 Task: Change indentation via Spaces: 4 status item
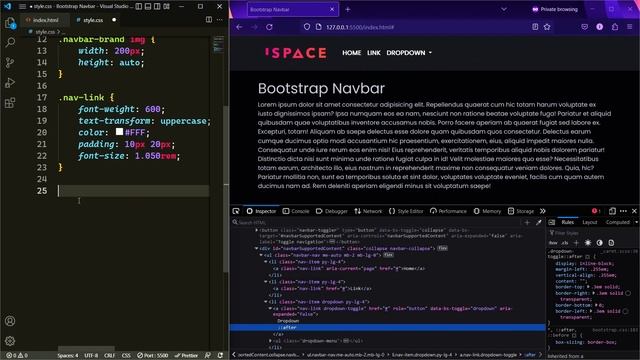tap(67, 356)
